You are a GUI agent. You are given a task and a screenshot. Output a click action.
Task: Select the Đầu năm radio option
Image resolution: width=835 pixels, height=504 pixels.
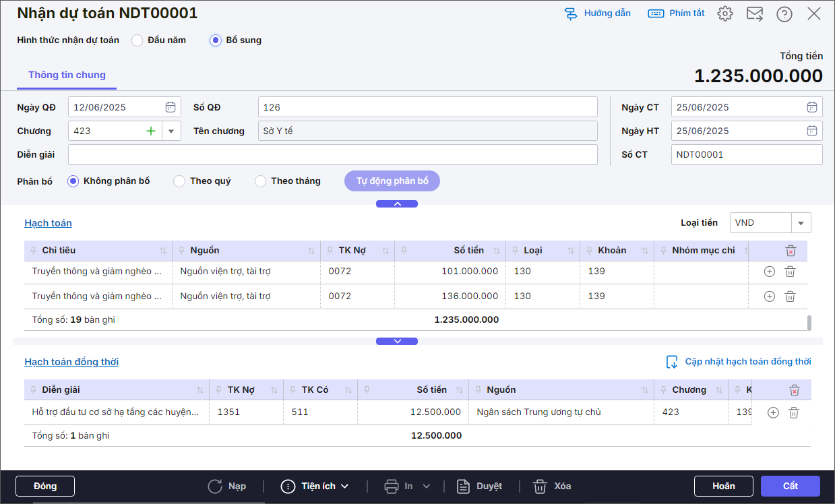pos(137,40)
